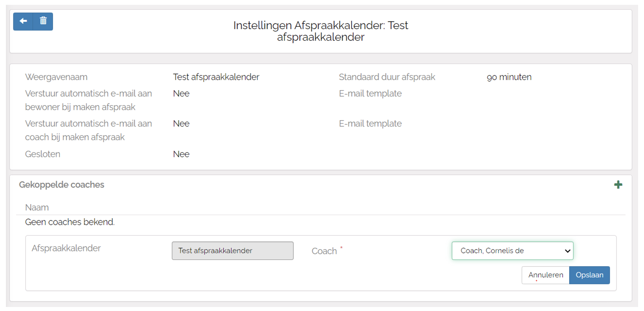This screenshot has height=311, width=644.
Task: Add a coach with the green plus icon
Action: (x=618, y=184)
